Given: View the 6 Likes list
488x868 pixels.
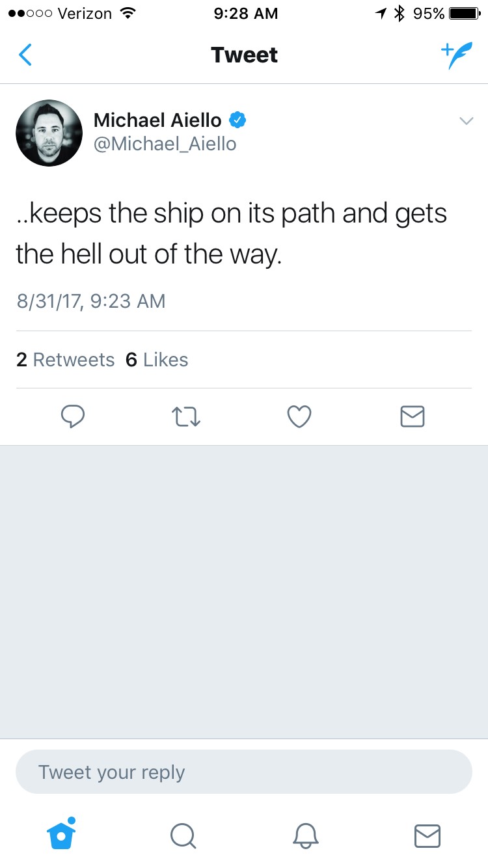Looking at the screenshot, I should coord(157,360).
